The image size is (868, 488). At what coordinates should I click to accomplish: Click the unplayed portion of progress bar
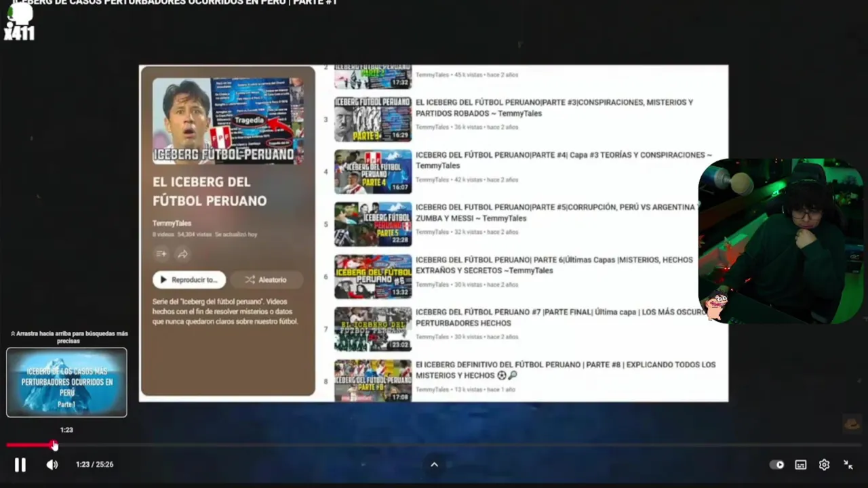click(459, 445)
